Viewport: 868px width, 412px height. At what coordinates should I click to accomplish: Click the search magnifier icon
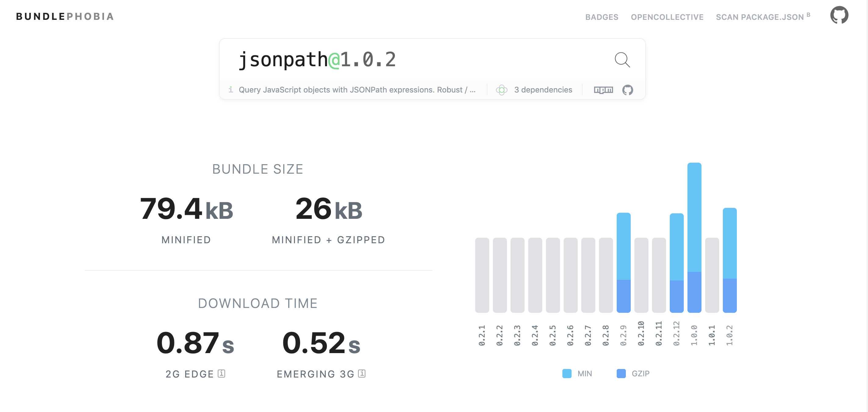click(x=622, y=60)
